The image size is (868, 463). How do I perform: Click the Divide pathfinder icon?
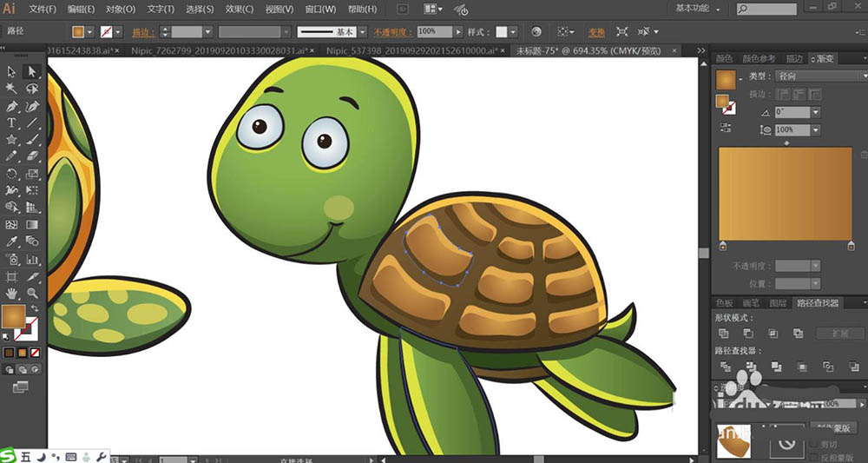coord(725,366)
